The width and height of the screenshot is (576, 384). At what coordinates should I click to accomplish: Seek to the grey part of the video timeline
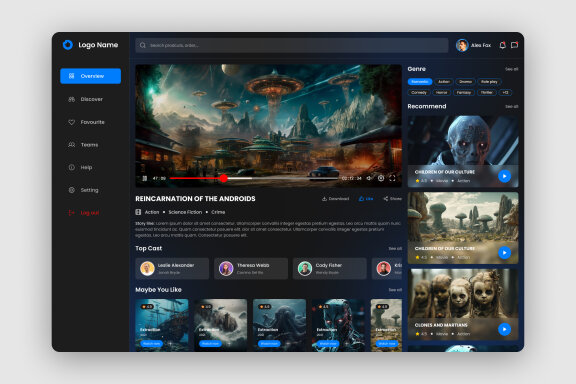click(x=295, y=179)
